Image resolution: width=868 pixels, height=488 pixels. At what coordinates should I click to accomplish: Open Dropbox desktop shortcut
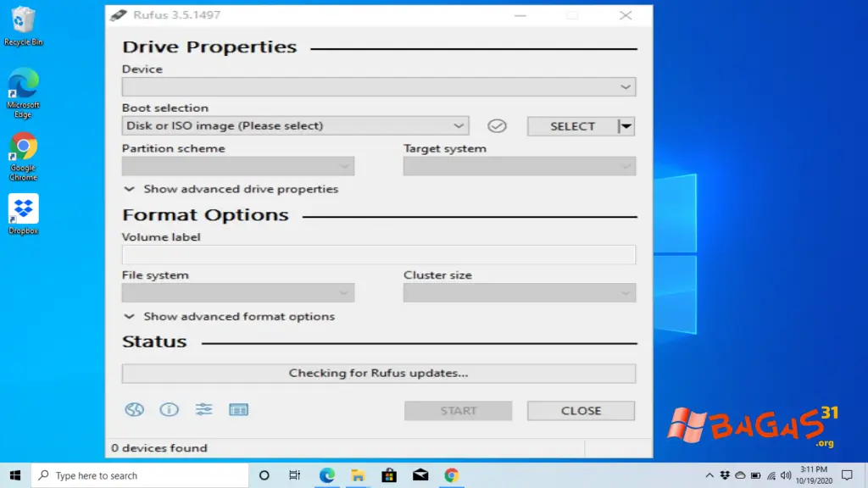coord(23,214)
